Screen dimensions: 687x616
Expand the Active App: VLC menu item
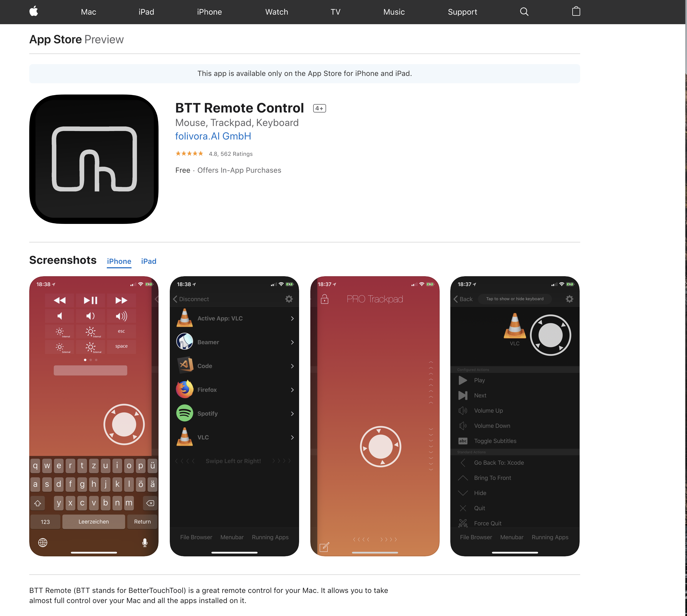291,318
